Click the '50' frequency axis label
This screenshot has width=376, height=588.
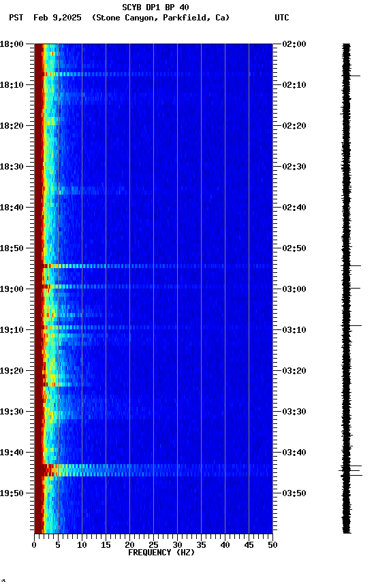(x=272, y=545)
